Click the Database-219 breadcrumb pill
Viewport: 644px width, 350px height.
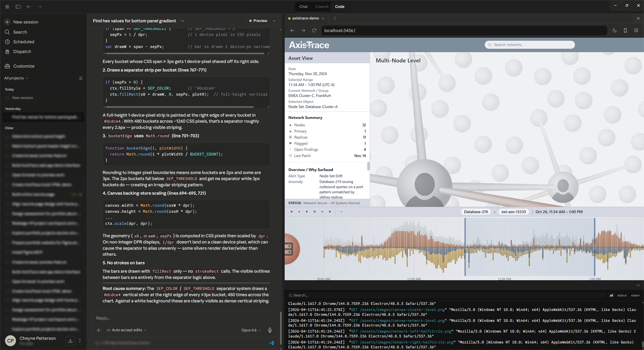(476, 212)
